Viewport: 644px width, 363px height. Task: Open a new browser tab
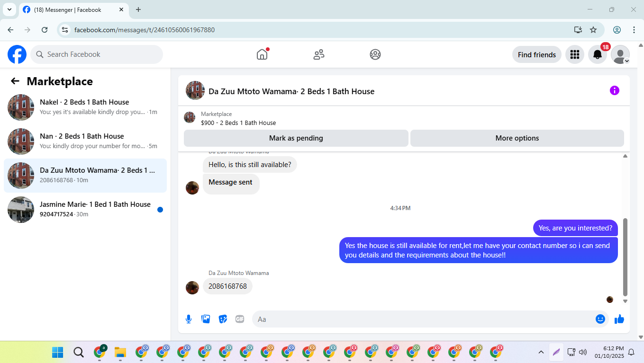[x=138, y=9]
